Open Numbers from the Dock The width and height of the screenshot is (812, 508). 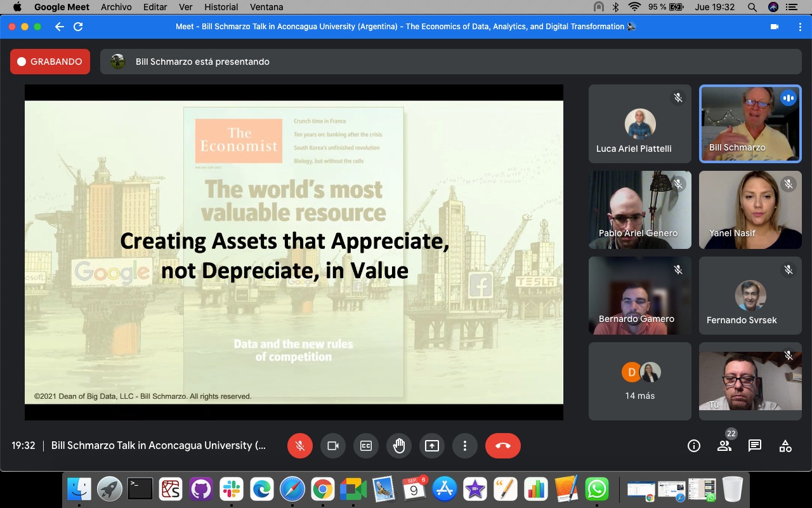pyautogui.click(x=536, y=489)
